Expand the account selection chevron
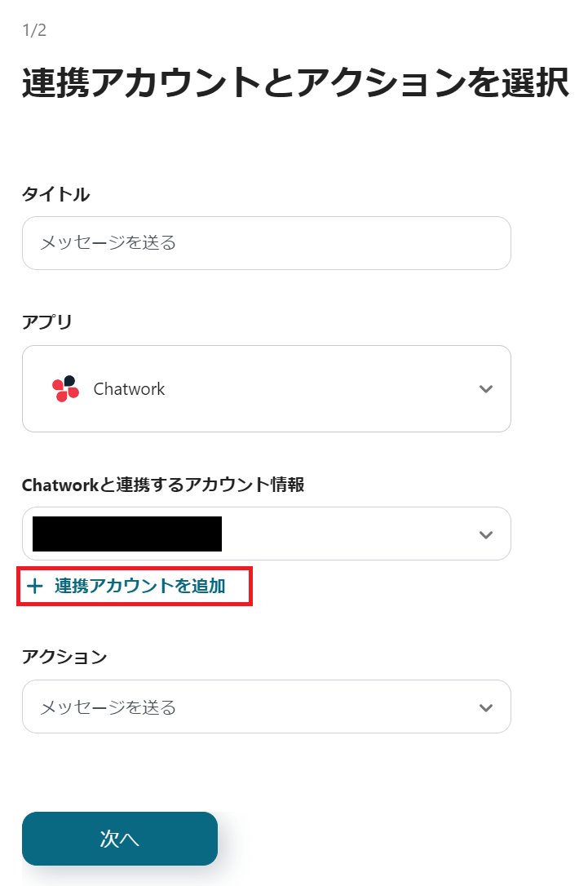 (485, 534)
